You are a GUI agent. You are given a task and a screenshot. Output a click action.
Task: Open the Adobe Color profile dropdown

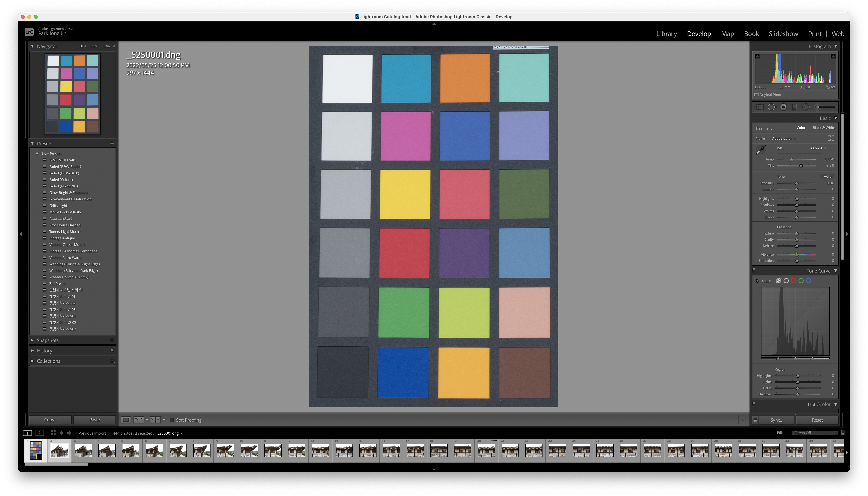coord(784,138)
